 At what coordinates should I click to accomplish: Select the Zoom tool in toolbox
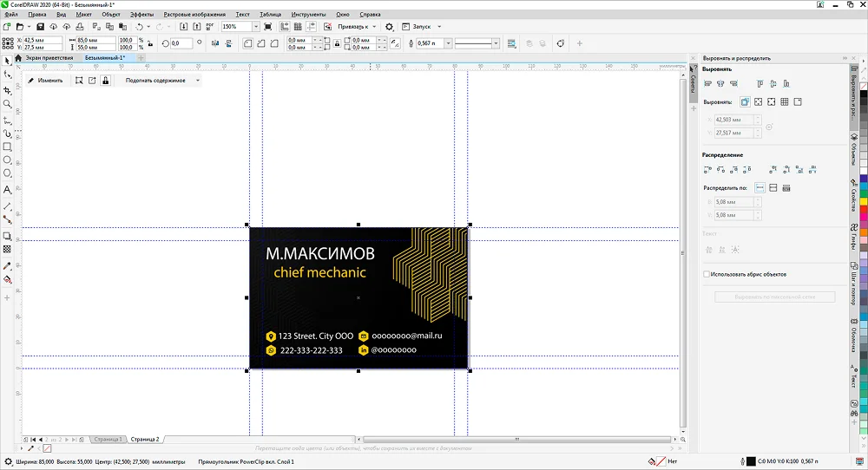(x=8, y=104)
